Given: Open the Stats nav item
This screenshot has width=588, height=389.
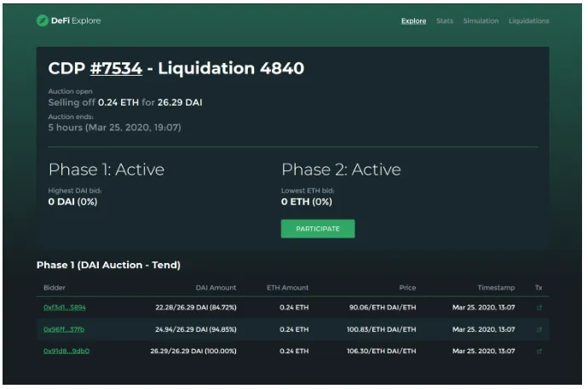Looking at the screenshot, I should coord(444,21).
